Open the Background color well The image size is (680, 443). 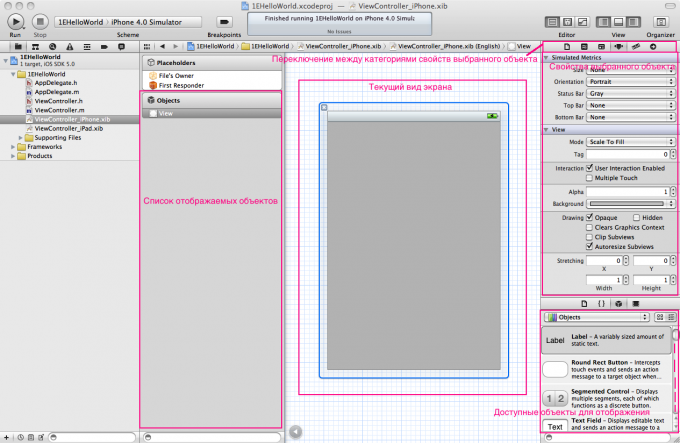click(x=631, y=204)
